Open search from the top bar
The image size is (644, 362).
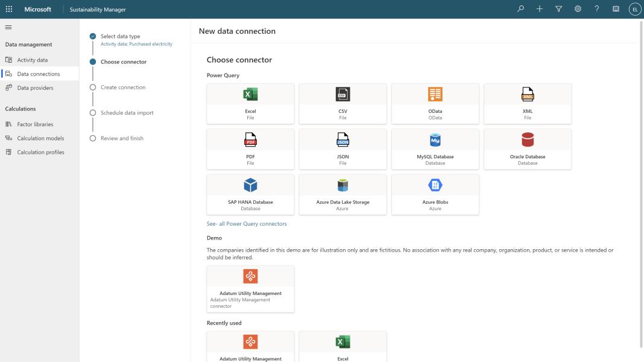(521, 9)
